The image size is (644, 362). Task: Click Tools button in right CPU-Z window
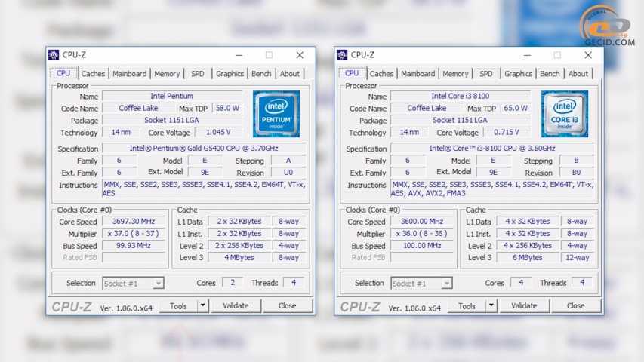pos(467,306)
